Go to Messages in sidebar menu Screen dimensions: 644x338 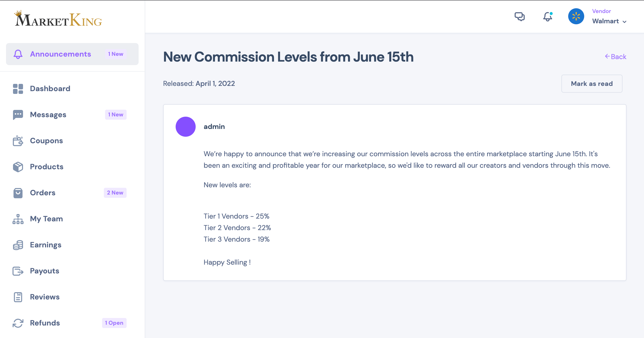point(48,115)
